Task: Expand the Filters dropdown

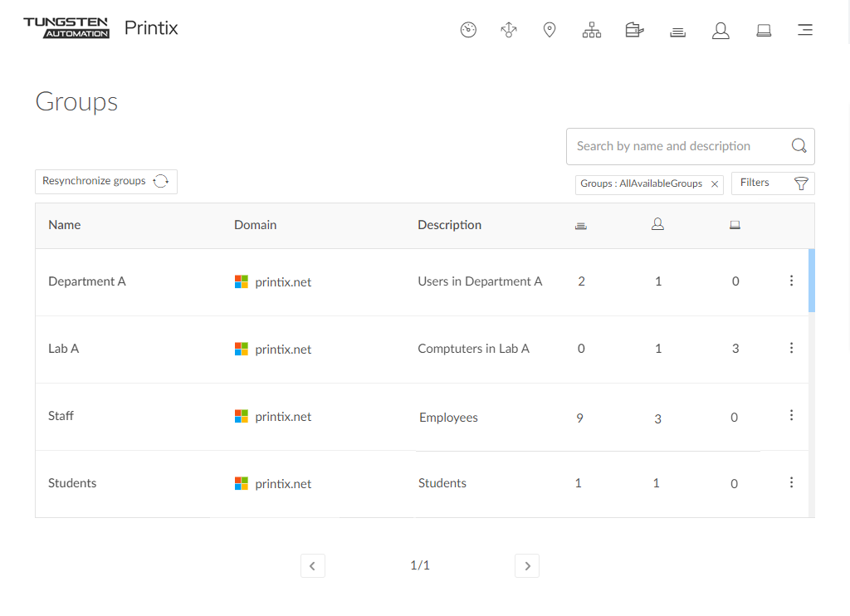Action: click(x=773, y=183)
